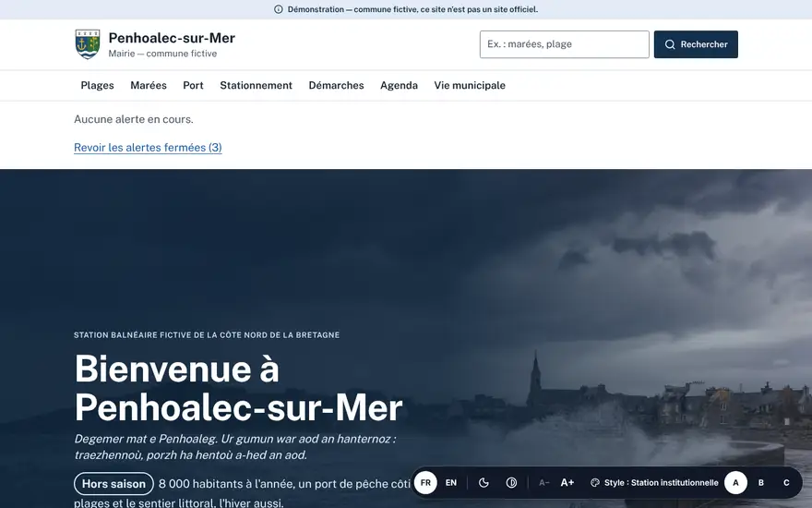This screenshot has width=812, height=508.
Task: Click 'Bienvenue à Penhoalec-sur-Mer' heading
Action: coord(238,388)
